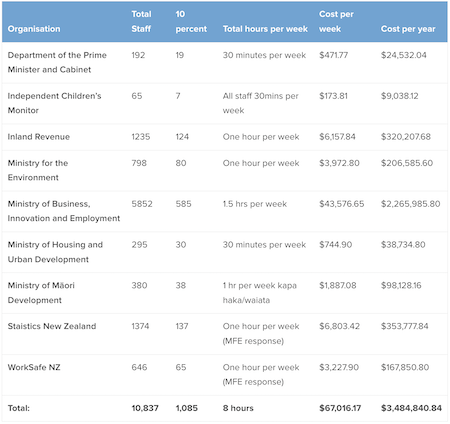Select Ministry of Business, Innovation and Employment
Screen dimensions: 450x424
pos(64,211)
